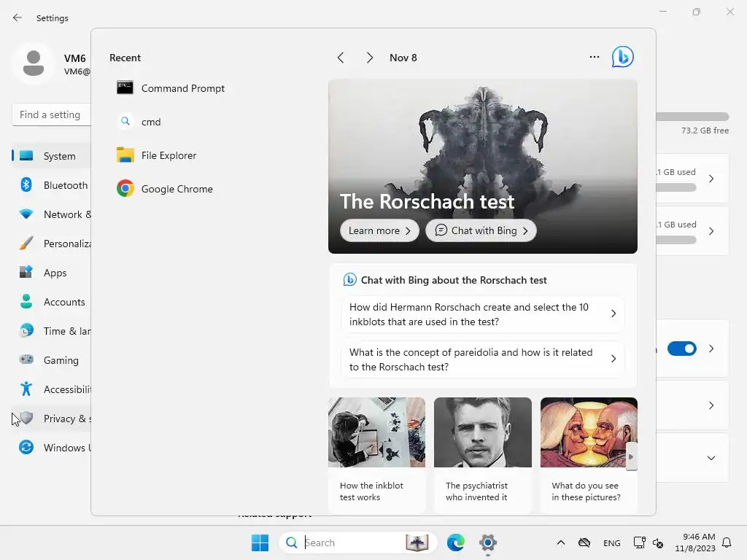Image resolution: width=747 pixels, height=560 pixels.
Task: Click the Recent heading
Action: pos(125,58)
